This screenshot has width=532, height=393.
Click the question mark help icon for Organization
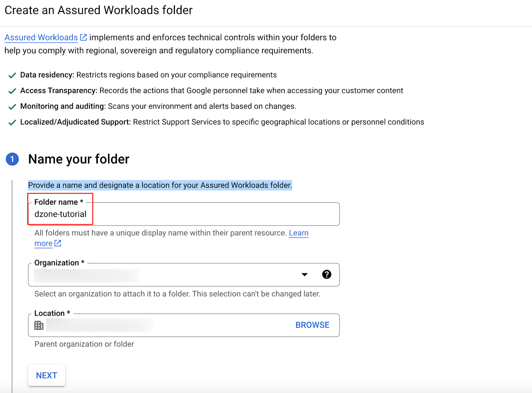[327, 275]
